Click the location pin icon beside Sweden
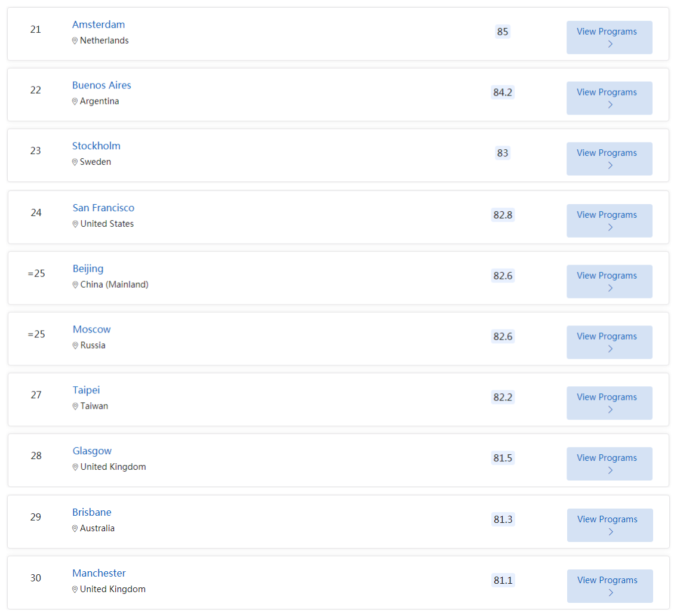This screenshot has height=616, width=677. (75, 162)
